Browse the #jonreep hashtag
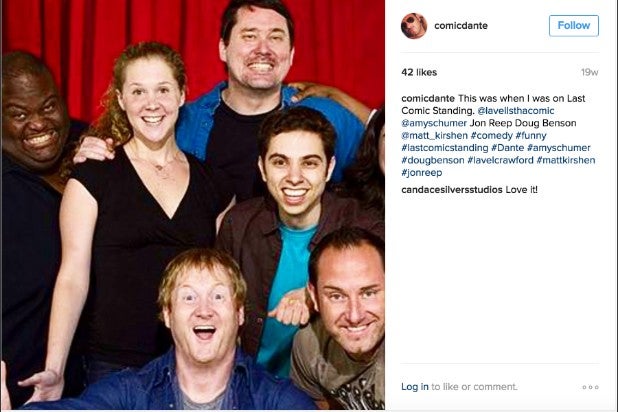 click(x=422, y=173)
